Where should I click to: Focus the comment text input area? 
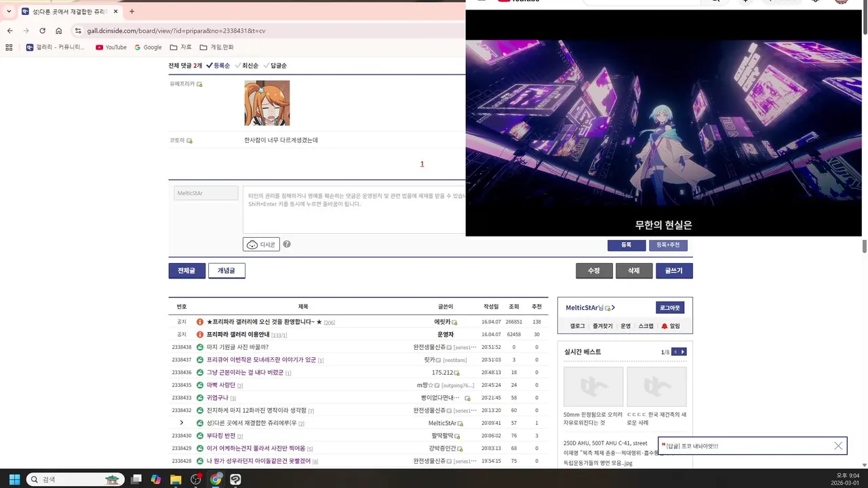click(354, 209)
